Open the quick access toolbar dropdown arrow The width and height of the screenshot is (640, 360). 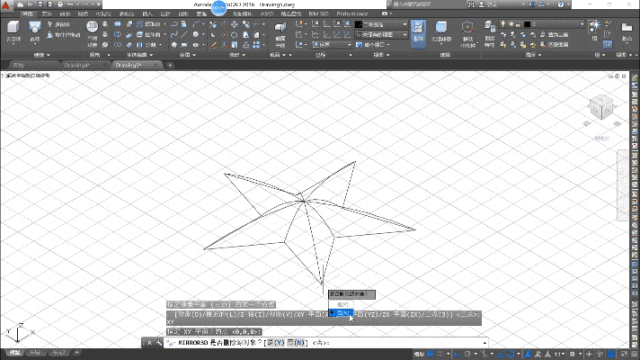(x=98, y=4)
